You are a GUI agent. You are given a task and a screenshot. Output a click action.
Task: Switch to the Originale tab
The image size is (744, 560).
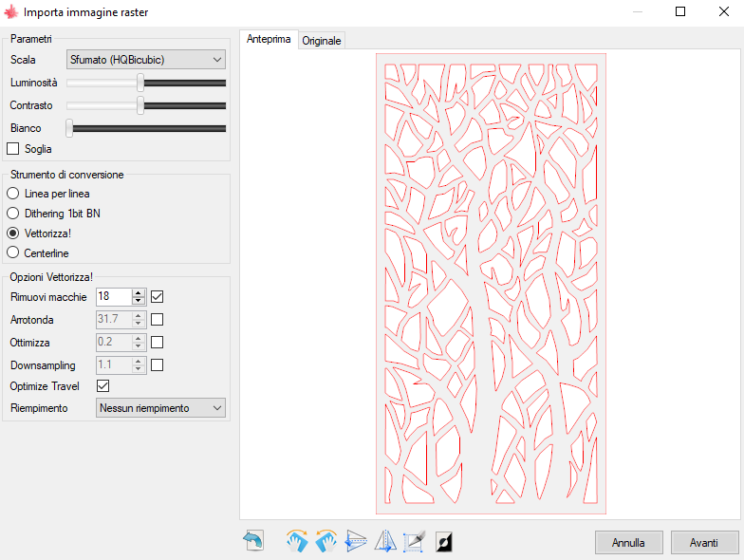pos(321,41)
